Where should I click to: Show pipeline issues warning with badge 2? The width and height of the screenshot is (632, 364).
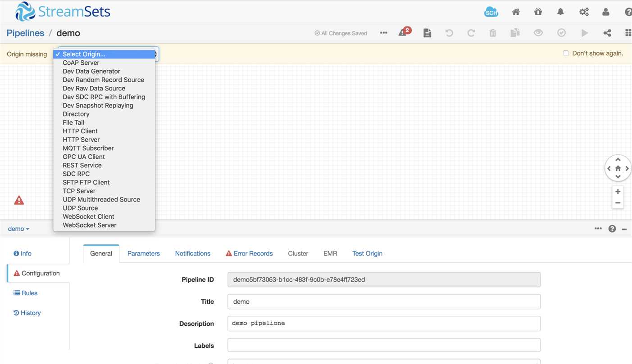click(x=404, y=31)
